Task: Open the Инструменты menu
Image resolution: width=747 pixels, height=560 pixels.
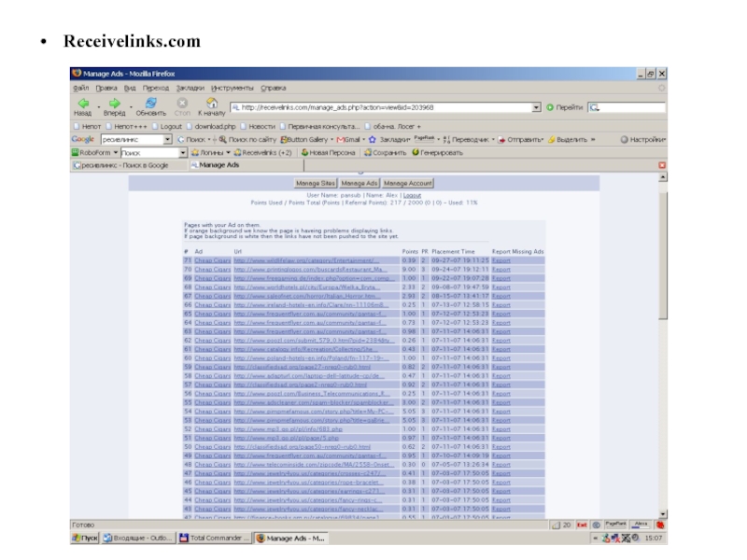Action: coord(233,88)
